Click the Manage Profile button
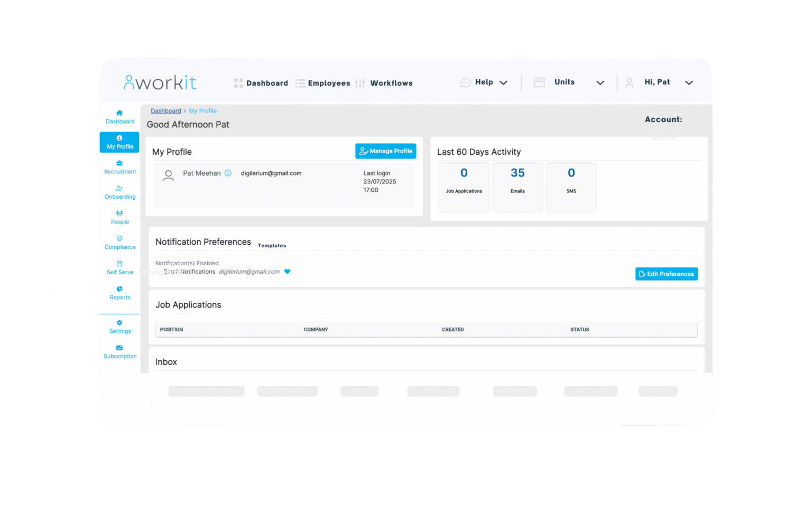This screenshot has width=812, height=511. (x=385, y=151)
